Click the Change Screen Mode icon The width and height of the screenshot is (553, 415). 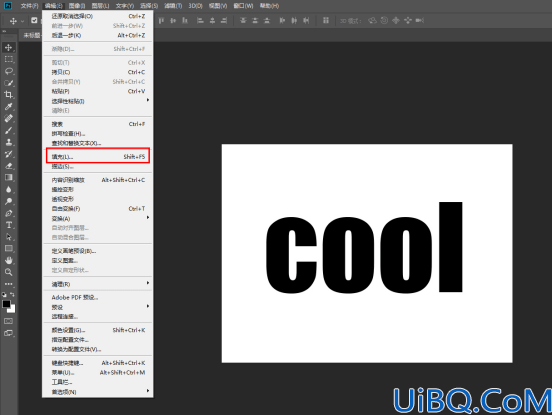click(x=9, y=333)
